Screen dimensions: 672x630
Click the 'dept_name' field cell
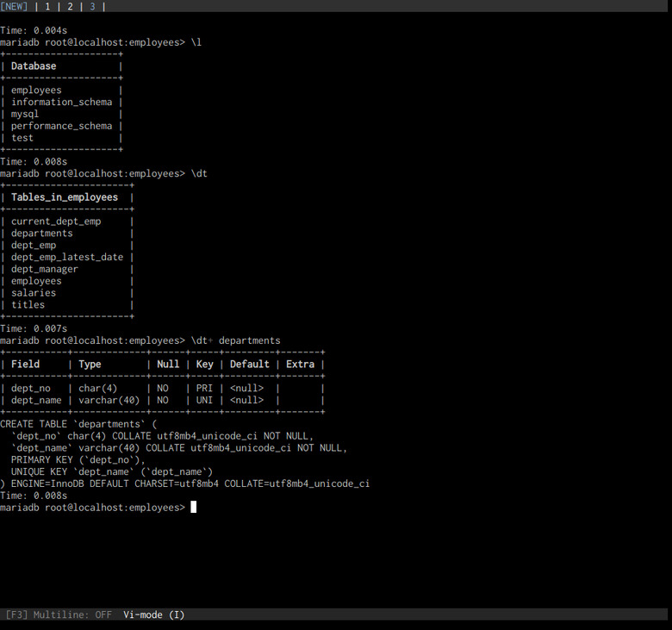[36, 400]
